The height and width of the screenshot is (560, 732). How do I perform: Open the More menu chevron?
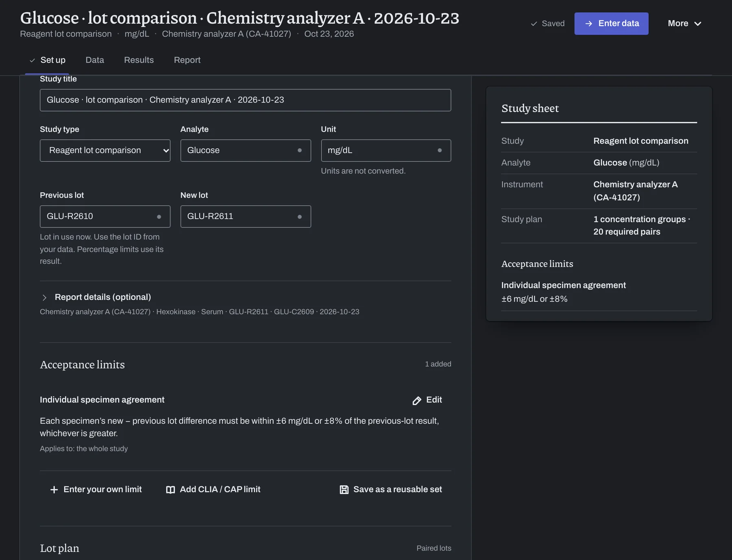pos(698,24)
